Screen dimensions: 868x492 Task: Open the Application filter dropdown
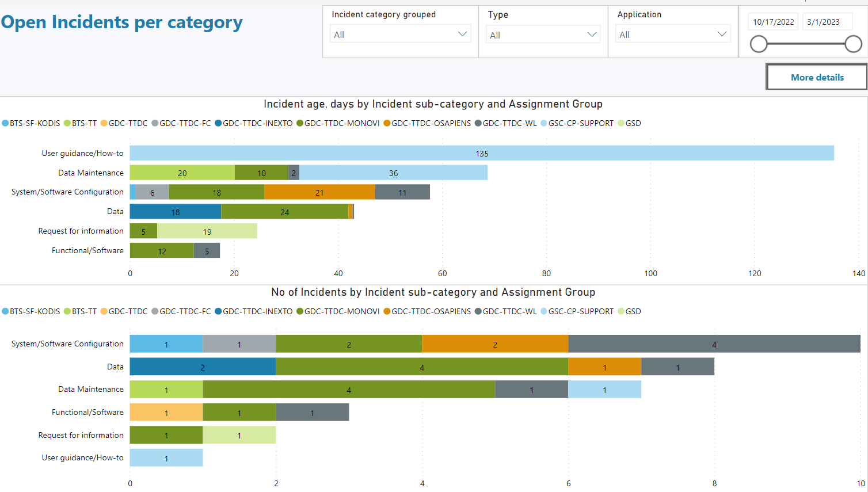point(673,35)
